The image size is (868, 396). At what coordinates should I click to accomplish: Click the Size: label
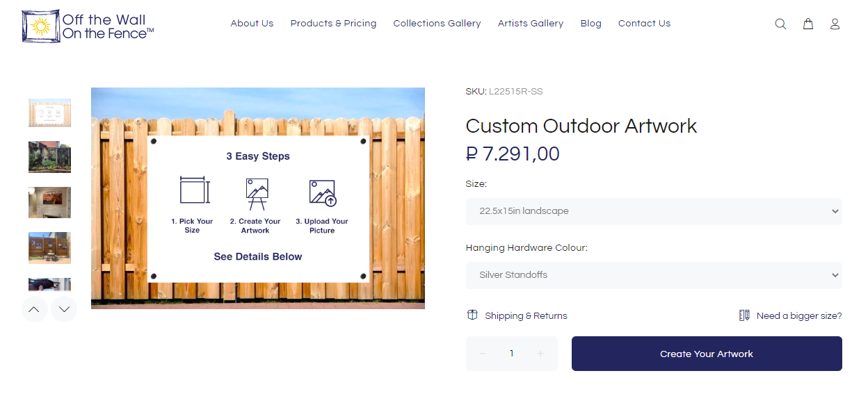476,184
